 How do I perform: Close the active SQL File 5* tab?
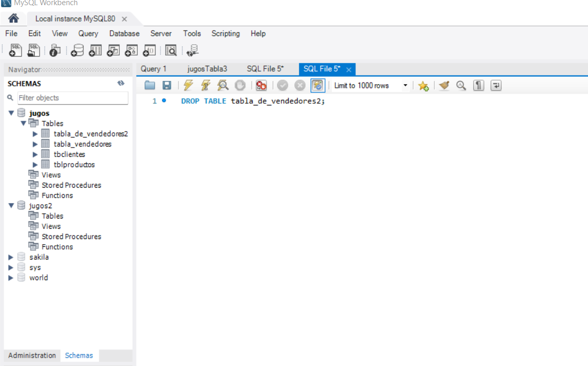pyautogui.click(x=349, y=70)
